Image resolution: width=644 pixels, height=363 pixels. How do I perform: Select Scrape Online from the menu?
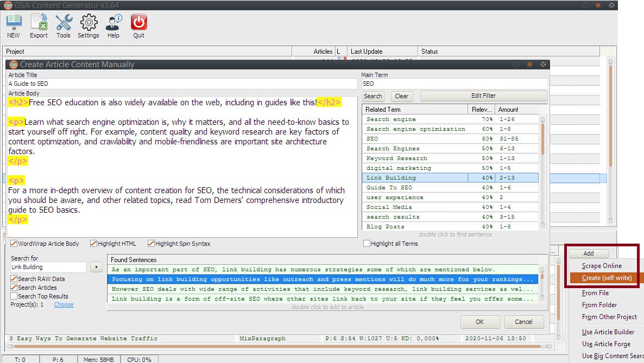602,266
